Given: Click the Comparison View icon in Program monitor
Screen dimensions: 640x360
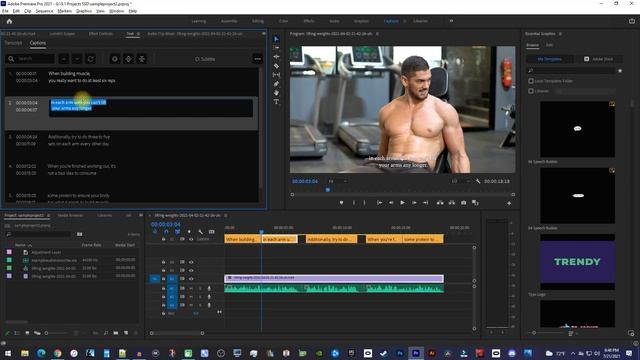Looking at the screenshot, I should click(x=475, y=203).
